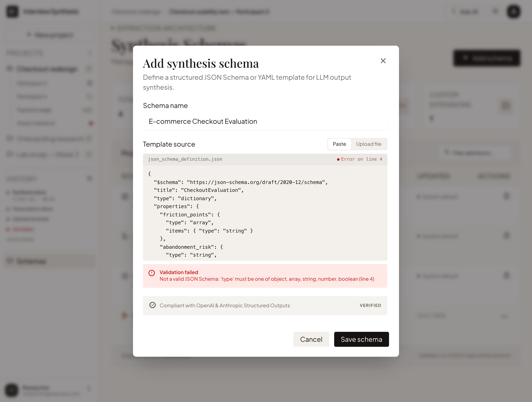Image resolution: width=532 pixels, height=402 pixels.
Task: Click the Validation failed warning icon
Action: tap(151, 273)
